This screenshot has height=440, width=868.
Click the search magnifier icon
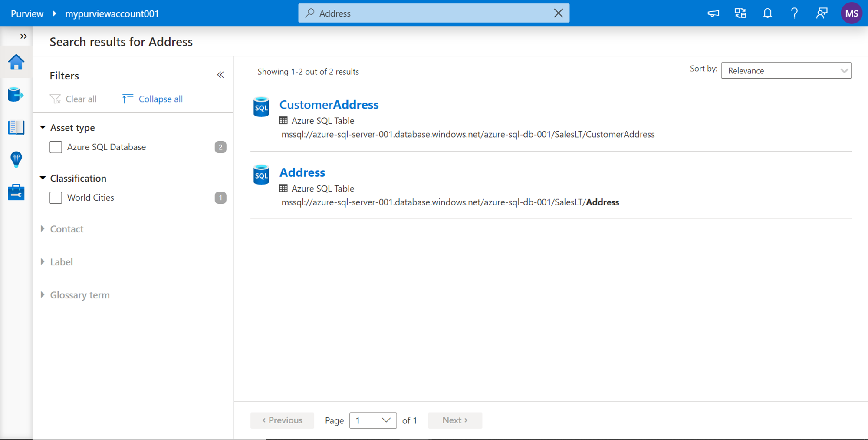click(309, 13)
